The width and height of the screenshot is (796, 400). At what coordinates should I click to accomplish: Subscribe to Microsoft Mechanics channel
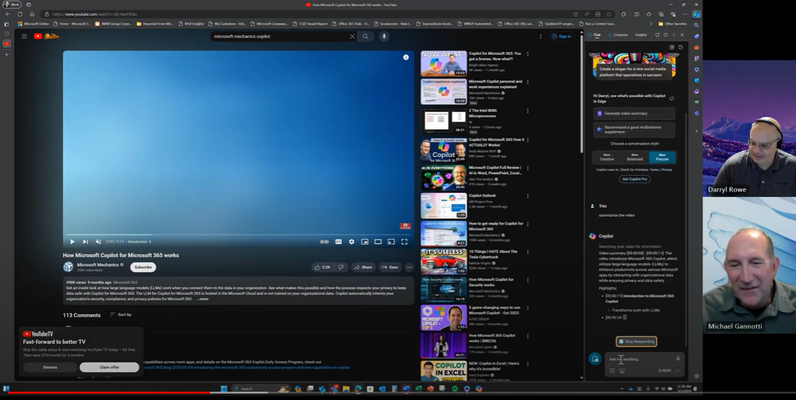click(x=143, y=267)
